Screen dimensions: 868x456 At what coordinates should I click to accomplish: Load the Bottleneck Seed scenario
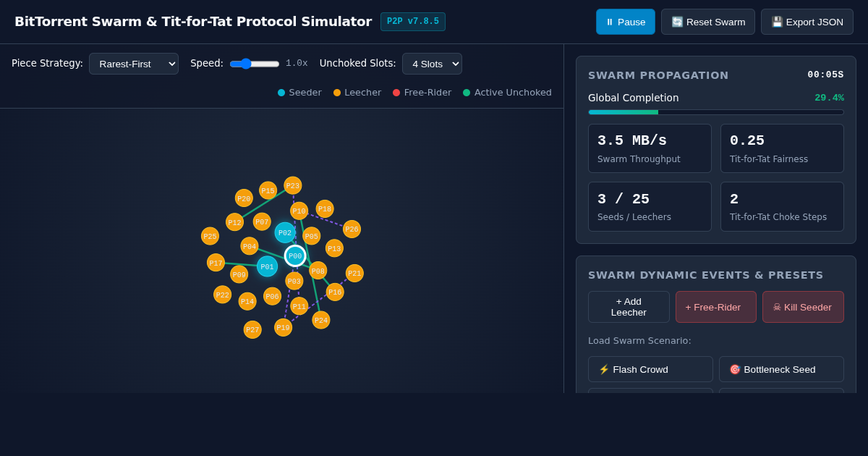point(781,369)
